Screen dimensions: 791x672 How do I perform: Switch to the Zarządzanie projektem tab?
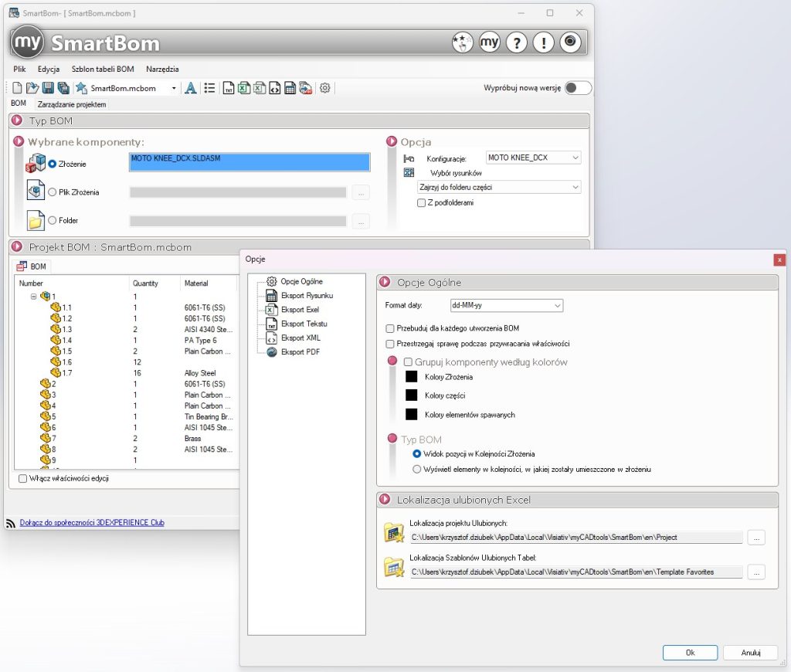click(72, 104)
